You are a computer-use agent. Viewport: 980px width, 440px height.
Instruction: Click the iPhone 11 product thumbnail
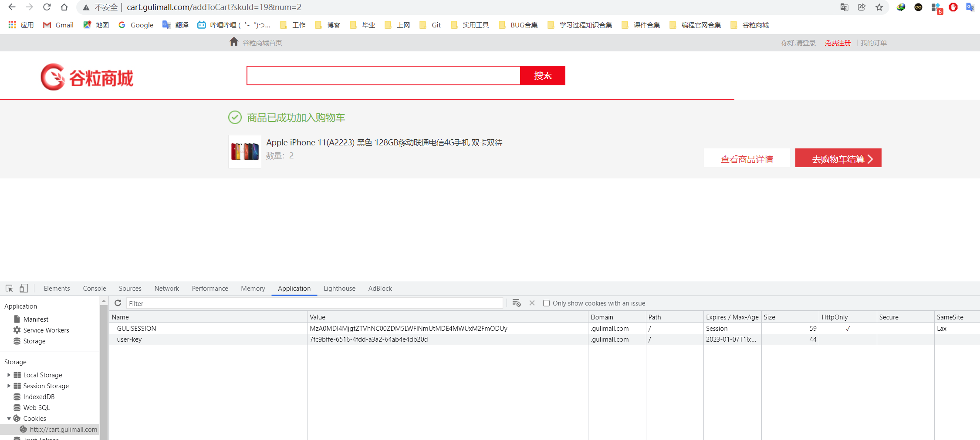coord(245,151)
